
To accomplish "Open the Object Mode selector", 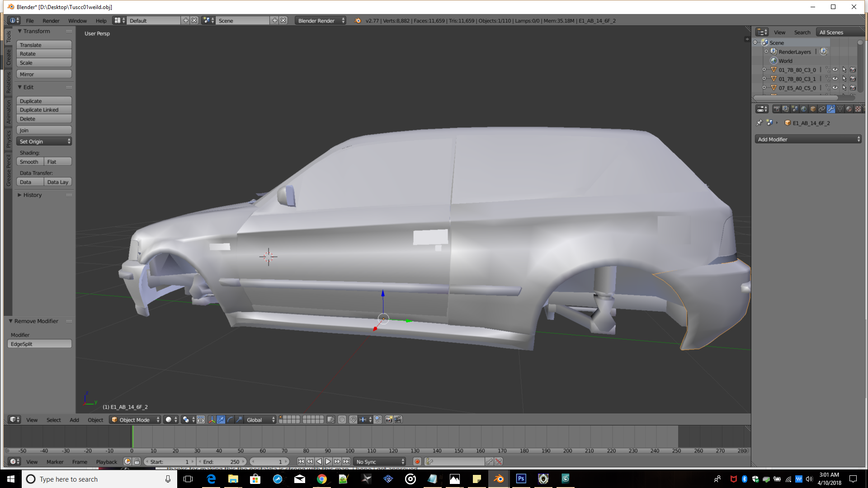I will (x=135, y=420).
